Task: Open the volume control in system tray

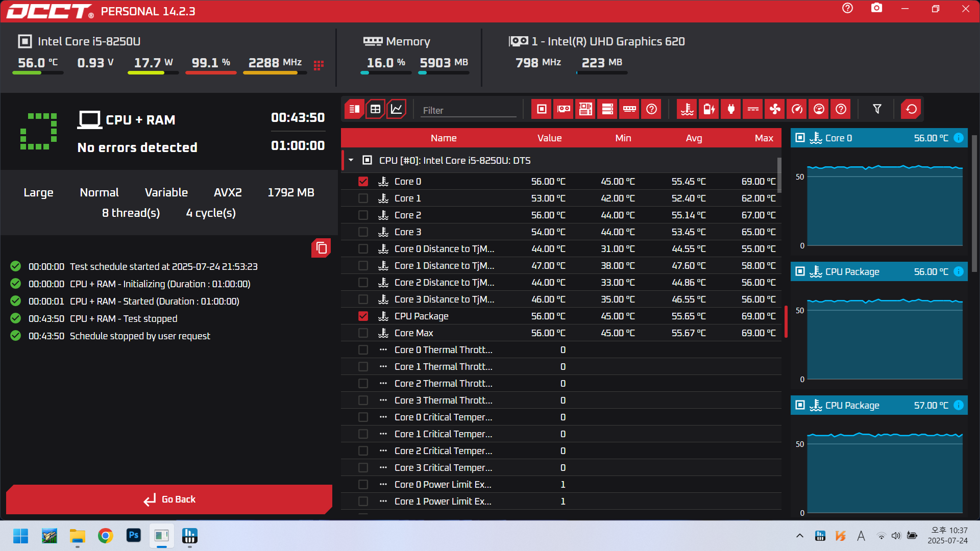Action: click(896, 536)
